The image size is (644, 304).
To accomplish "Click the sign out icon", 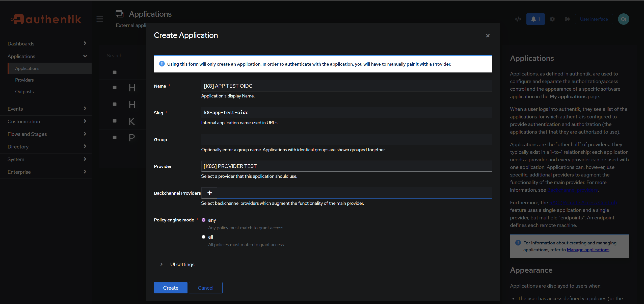I will click(x=567, y=19).
